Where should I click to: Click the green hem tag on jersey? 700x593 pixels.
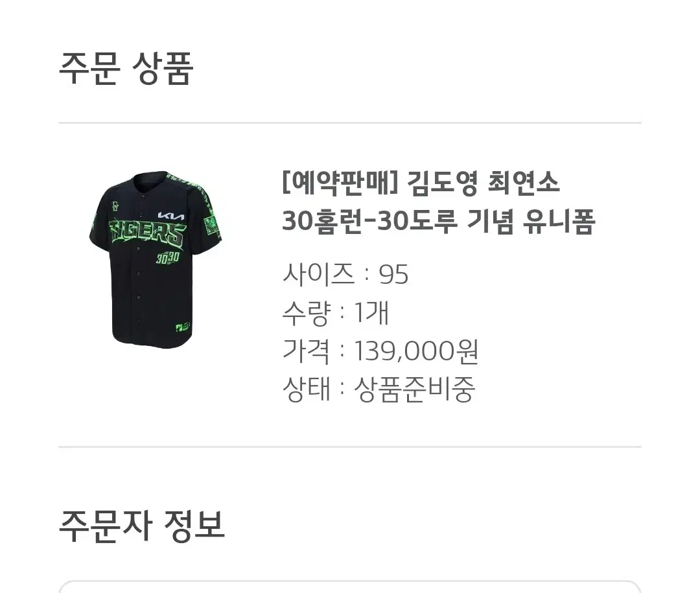click(x=183, y=327)
